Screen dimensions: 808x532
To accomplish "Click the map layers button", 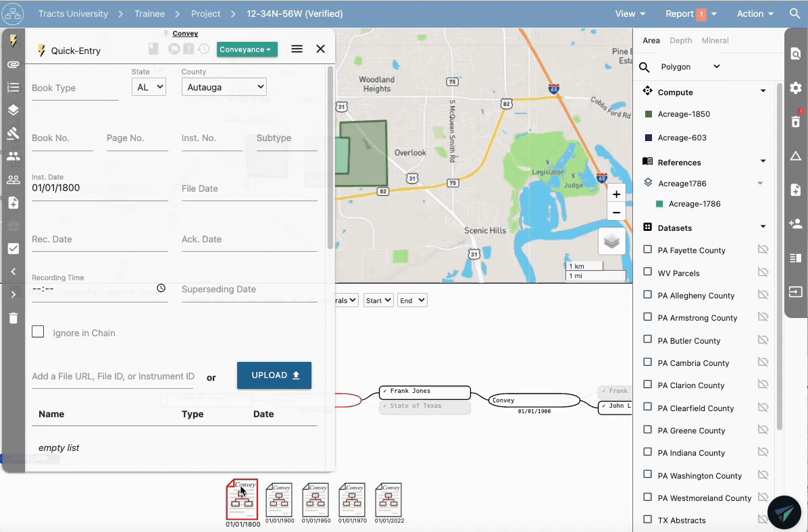I will [x=612, y=242].
